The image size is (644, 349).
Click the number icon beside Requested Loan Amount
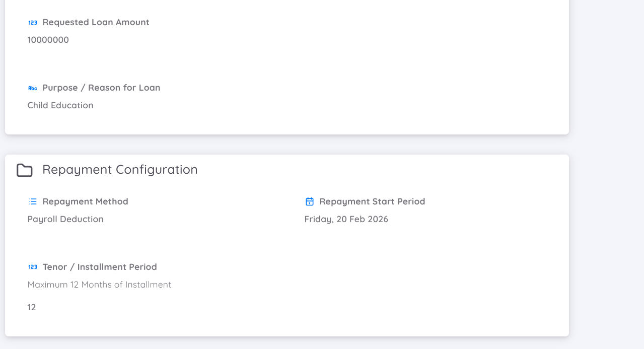coord(33,23)
